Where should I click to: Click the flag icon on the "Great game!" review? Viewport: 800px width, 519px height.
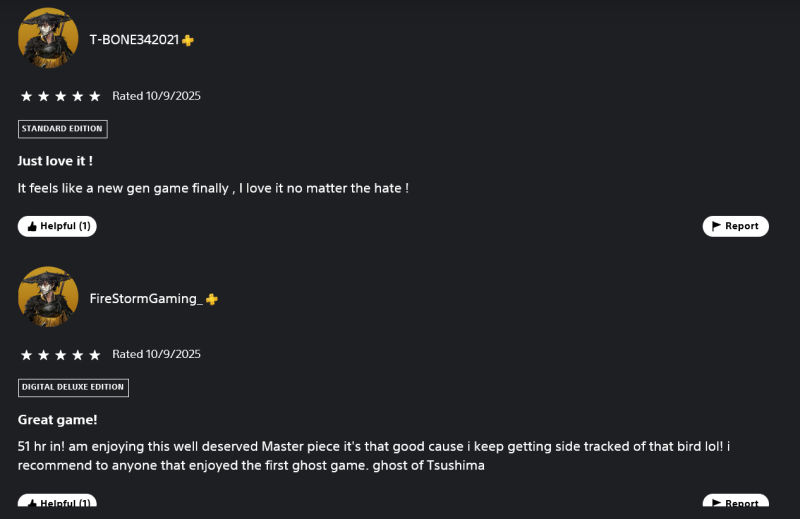click(716, 503)
